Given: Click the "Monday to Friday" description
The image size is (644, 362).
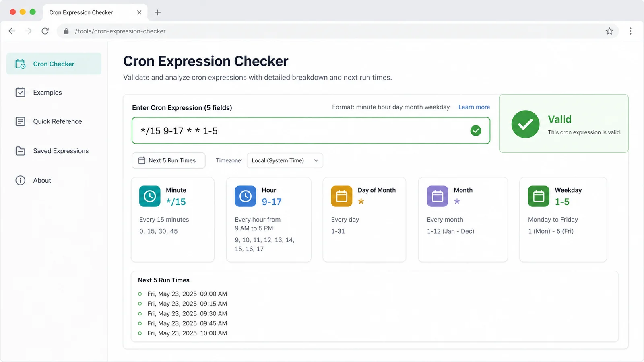Looking at the screenshot, I should (x=553, y=220).
